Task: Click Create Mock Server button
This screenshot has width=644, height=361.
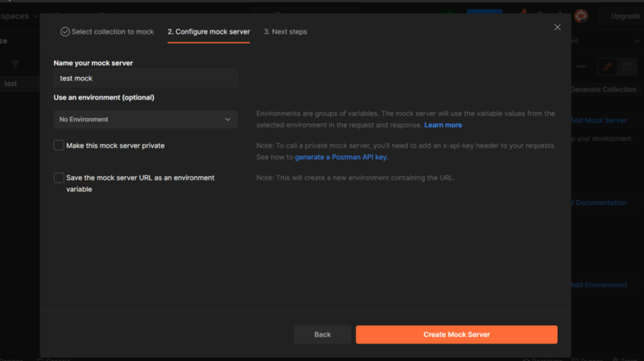Action: coord(456,334)
